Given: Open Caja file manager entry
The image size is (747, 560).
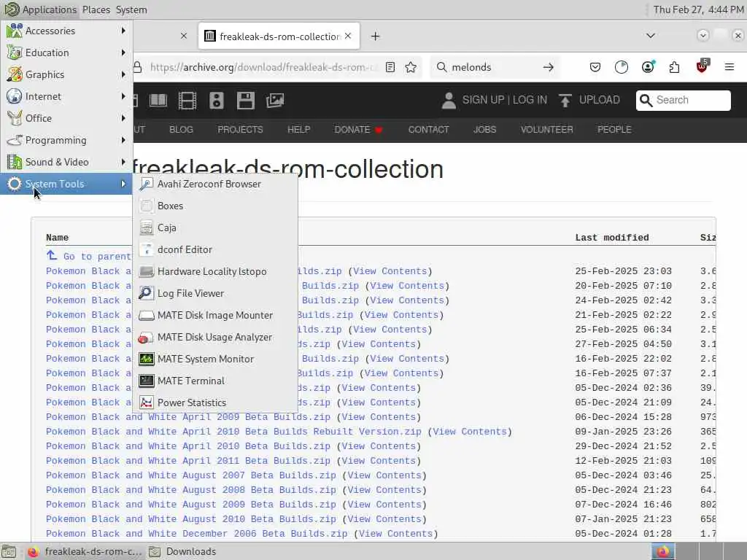Looking at the screenshot, I should click(215, 227).
